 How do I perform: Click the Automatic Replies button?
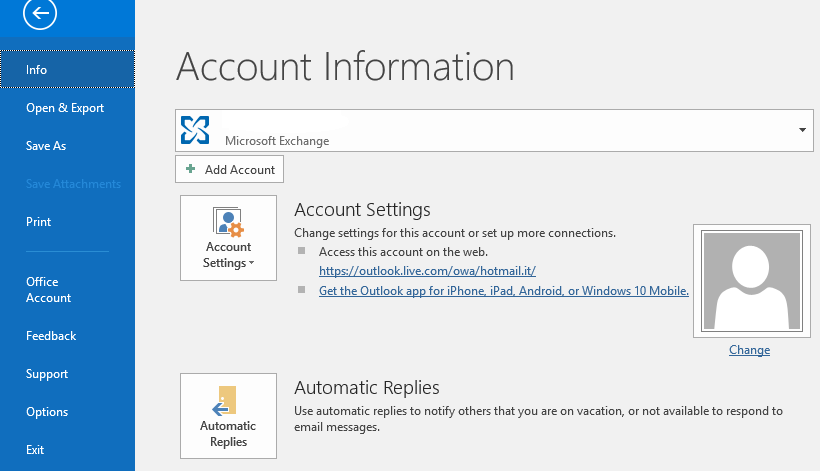[x=229, y=416]
